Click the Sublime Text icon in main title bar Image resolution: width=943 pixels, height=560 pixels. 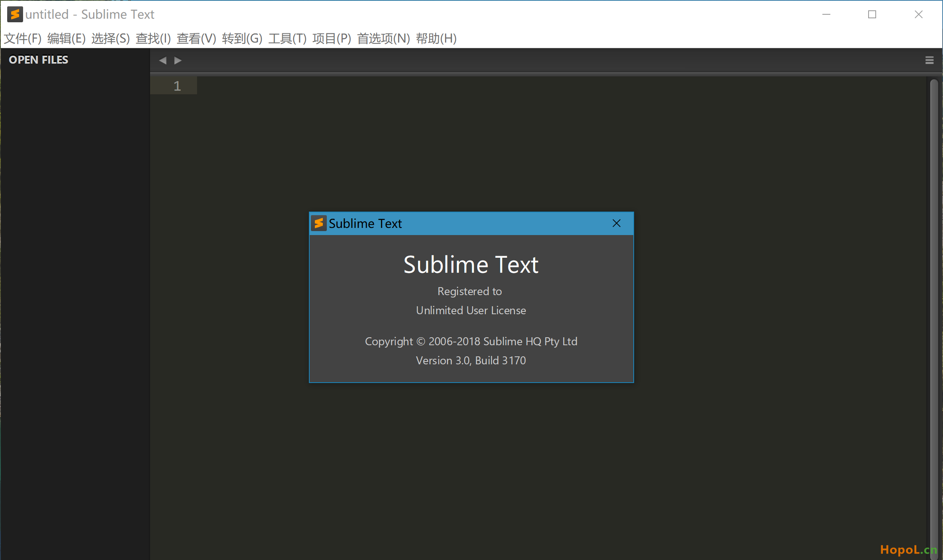click(x=15, y=14)
